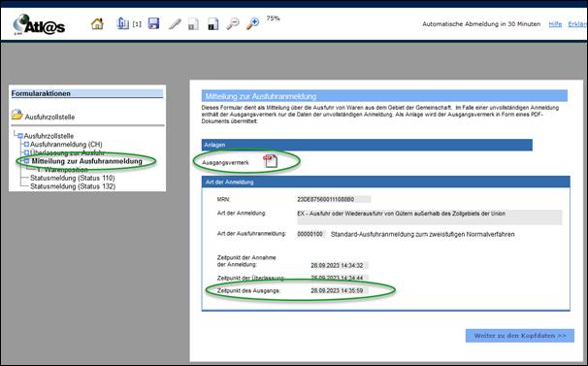
Task: Click the Art der Anmeldung EX value field
Action: (x=430, y=216)
